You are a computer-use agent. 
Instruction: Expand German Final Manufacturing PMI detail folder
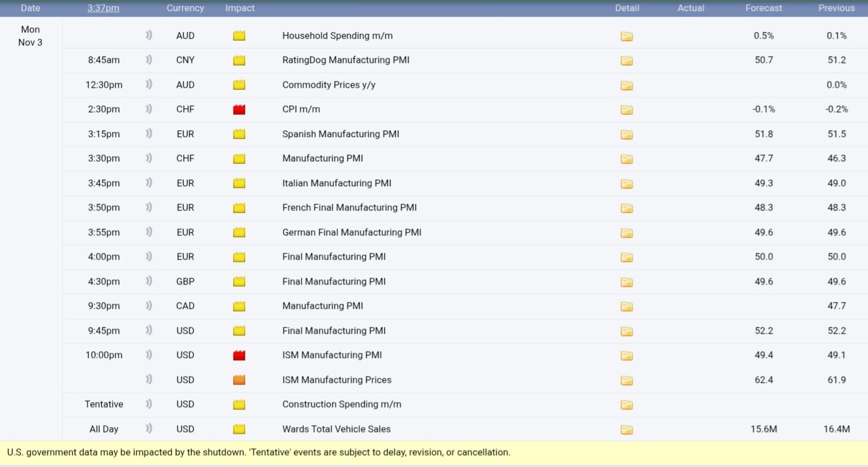[x=627, y=233]
